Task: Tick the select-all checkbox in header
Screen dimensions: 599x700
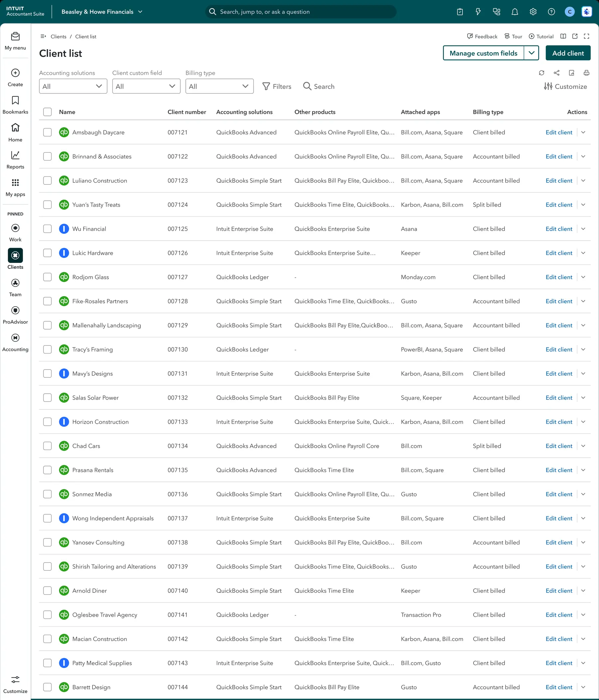Action: 47,112
